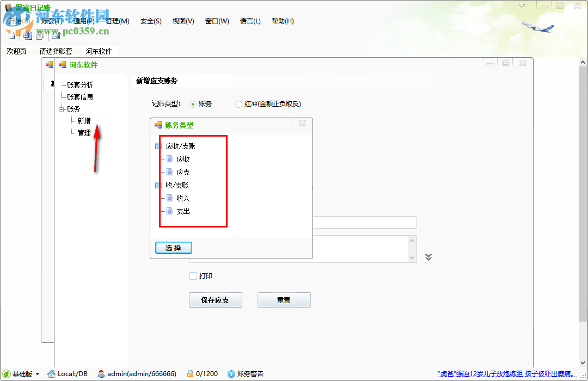
Task: Open the 管理(M) menu
Action: [x=117, y=21]
